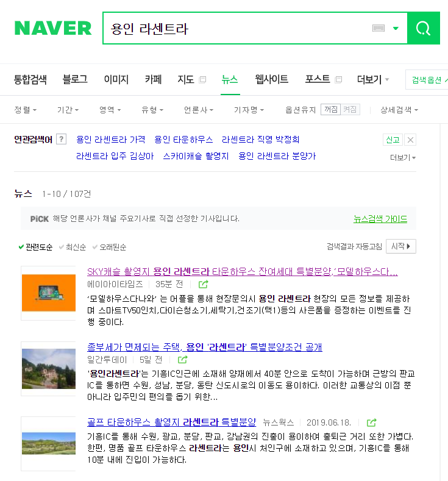Switch to 카페 tab

[x=153, y=79]
